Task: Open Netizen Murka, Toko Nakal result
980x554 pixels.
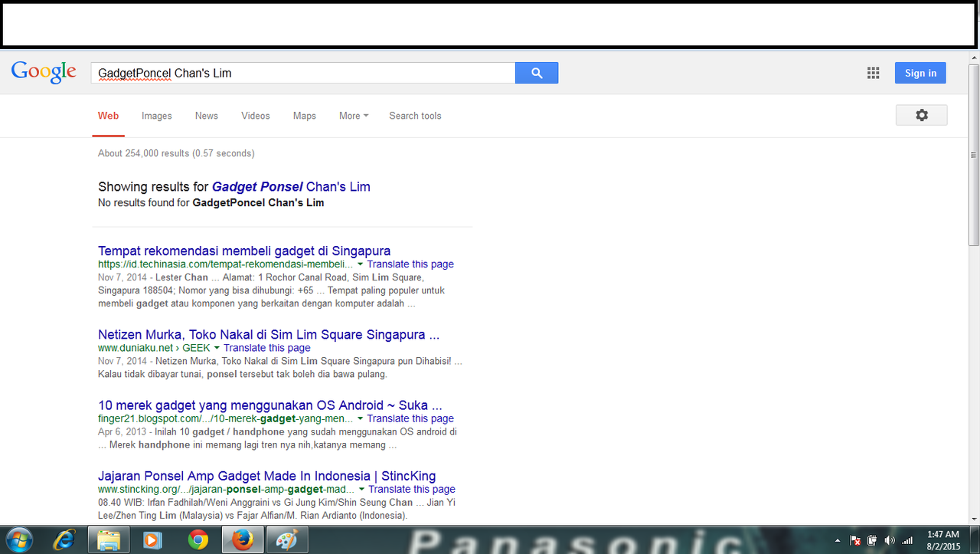Action: coord(269,335)
